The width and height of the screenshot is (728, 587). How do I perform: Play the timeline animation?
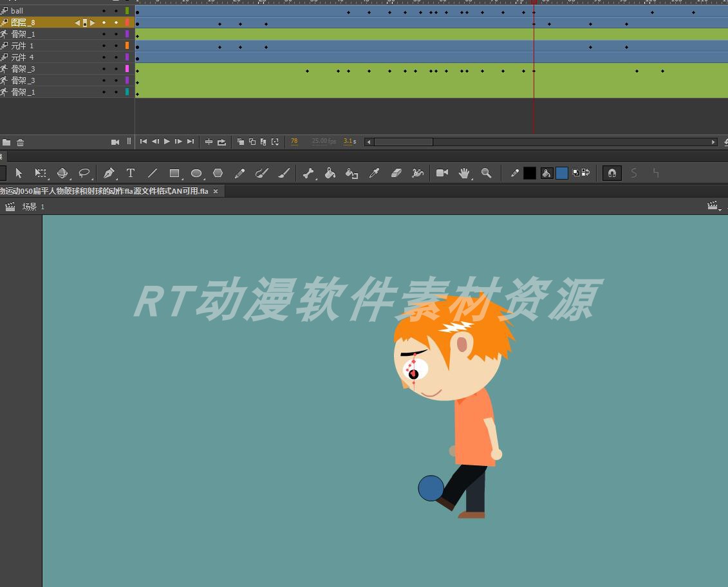(167, 142)
